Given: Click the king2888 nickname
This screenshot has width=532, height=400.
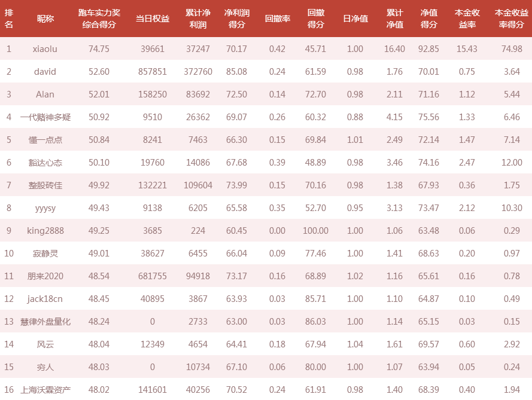Looking at the screenshot, I should click(x=45, y=231).
